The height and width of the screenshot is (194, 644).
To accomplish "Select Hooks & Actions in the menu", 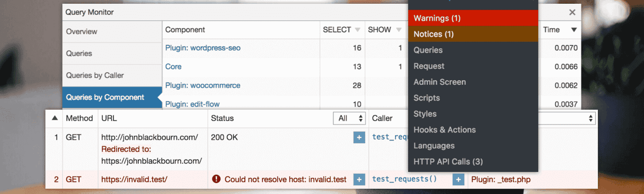I will click(x=444, y=130).
